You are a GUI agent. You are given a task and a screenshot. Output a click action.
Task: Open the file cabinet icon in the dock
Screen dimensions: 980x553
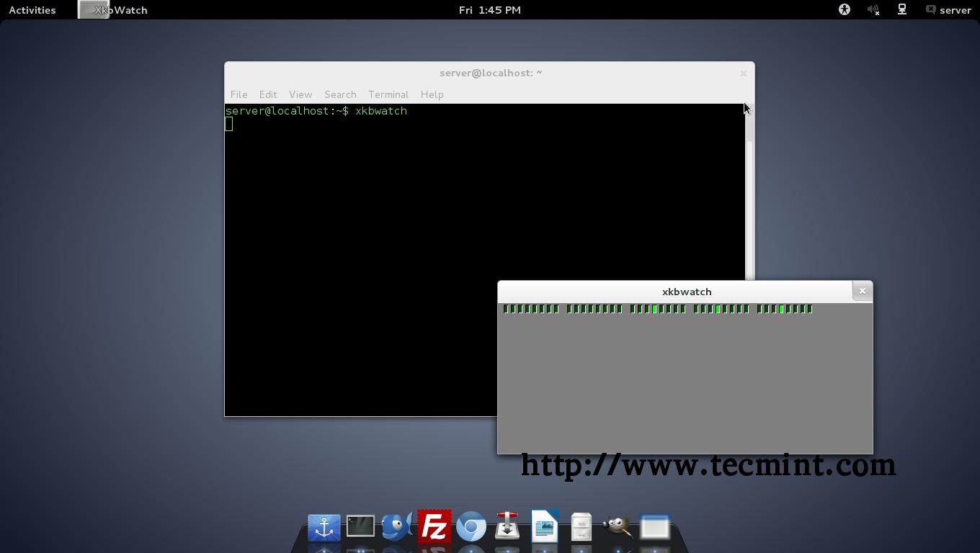[581, 527]
